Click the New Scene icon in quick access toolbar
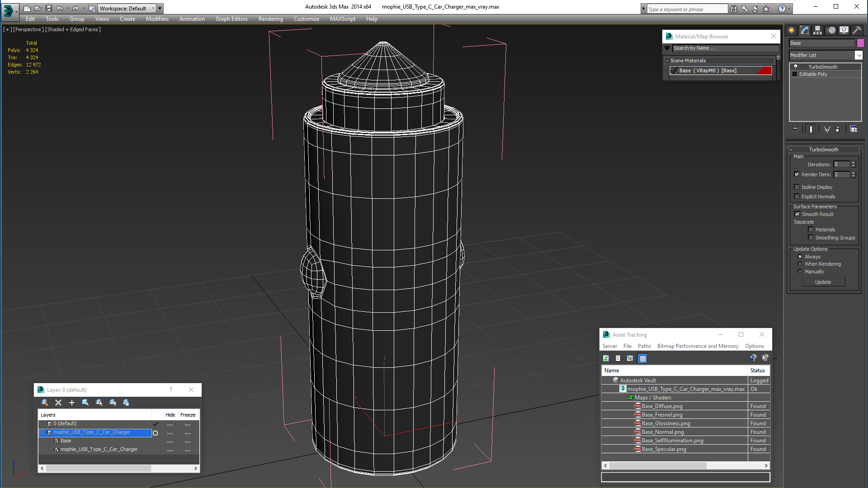 point(27,8)
